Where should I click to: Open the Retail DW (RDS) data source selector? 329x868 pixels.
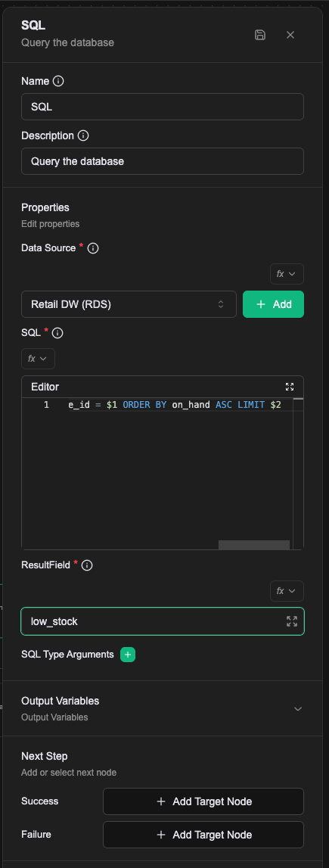coord(129,304)
